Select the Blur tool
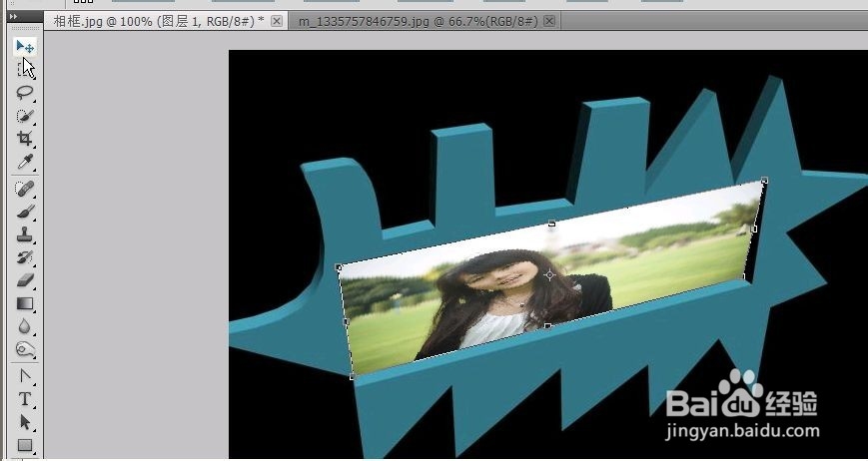 pos(25,326)
